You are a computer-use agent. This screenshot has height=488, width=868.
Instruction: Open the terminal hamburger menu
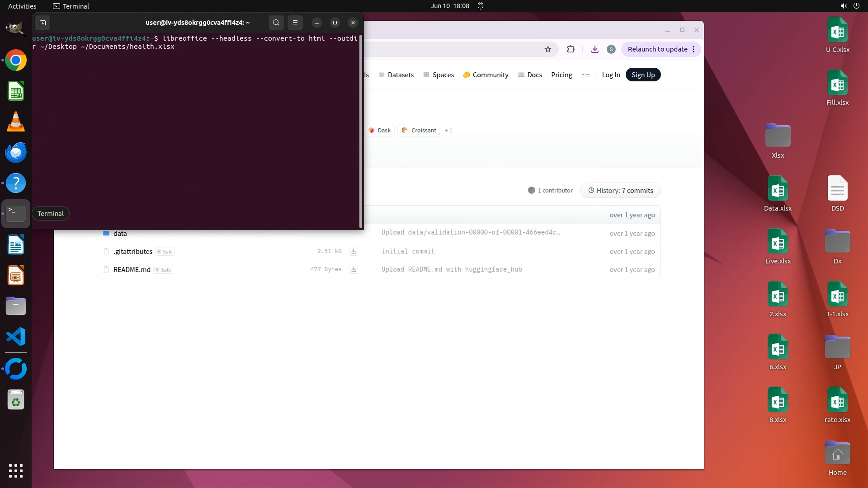295,23
